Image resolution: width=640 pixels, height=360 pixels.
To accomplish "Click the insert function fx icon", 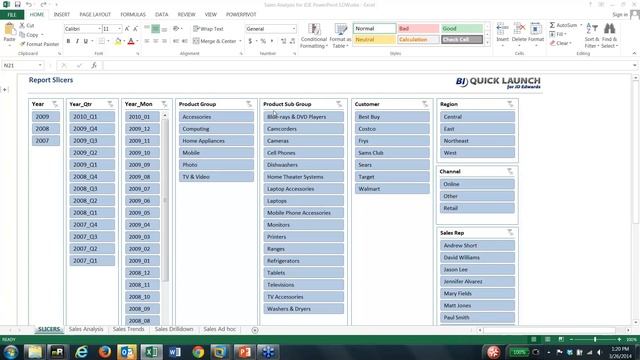I will click(93, 65).
